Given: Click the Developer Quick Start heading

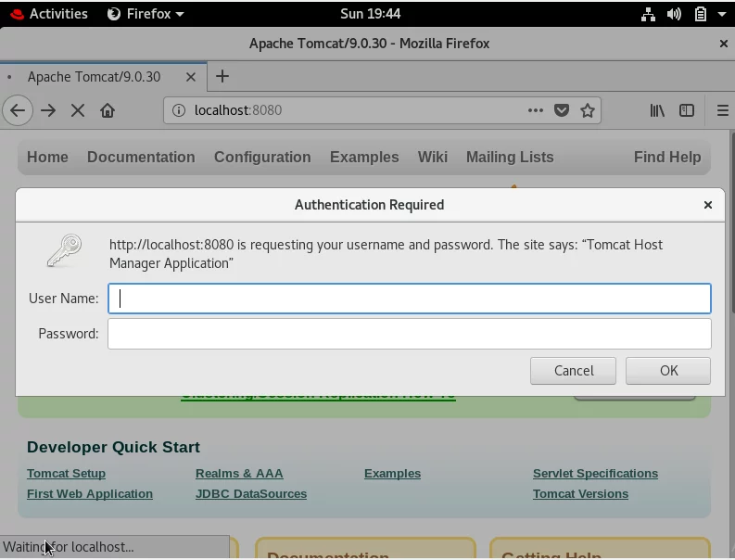Looking at the screenshot, I should [113, 448].
